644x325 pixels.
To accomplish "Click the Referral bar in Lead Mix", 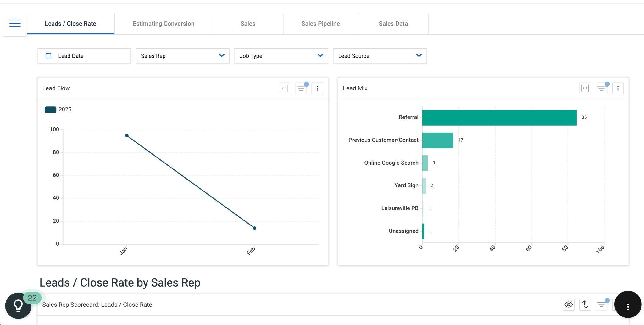I will (x=499, y=117).
